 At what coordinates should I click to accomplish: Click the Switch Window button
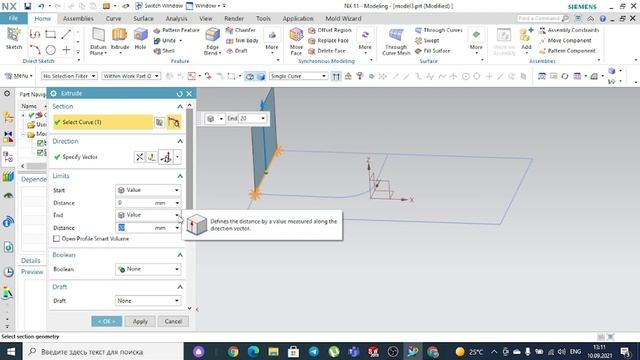159,6
